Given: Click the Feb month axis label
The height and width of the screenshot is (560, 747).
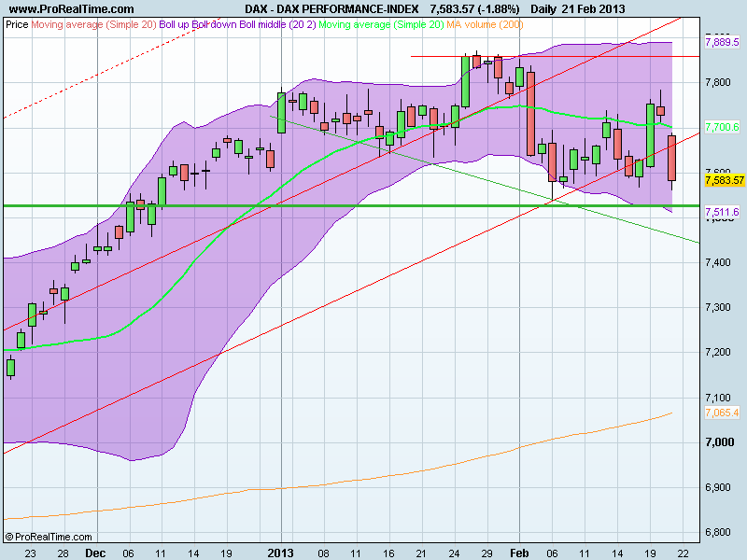Looking at the screenshot, I should 519,553.
